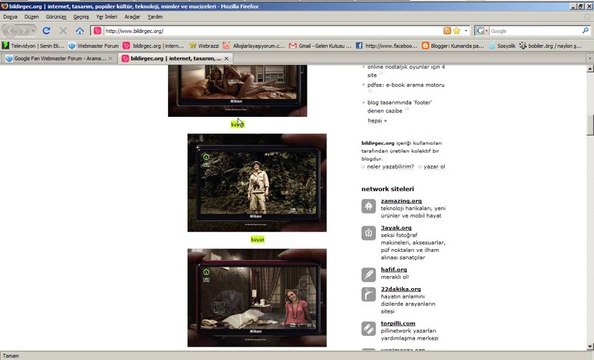594x360 pixels.
Task: Open the Sosyolik bookmark
Action: click(x=502, y=46)
